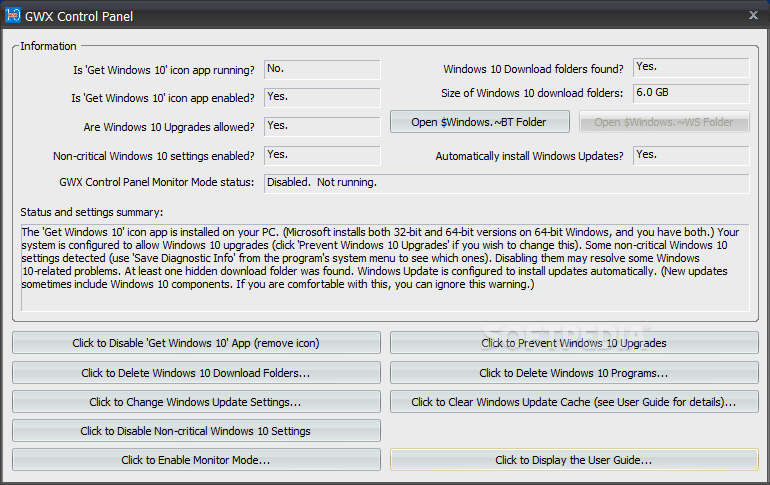Click the 'Windows 10 Download folders found?' label

point(533,69)
